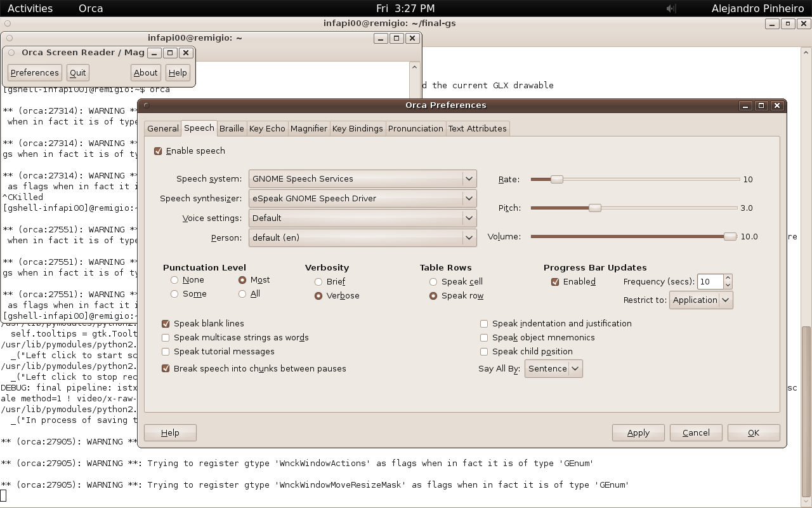The width and height of the screenshot is (812, 508).
Task: Open the Magnifier tab
Action: click(x=308, y=128)
